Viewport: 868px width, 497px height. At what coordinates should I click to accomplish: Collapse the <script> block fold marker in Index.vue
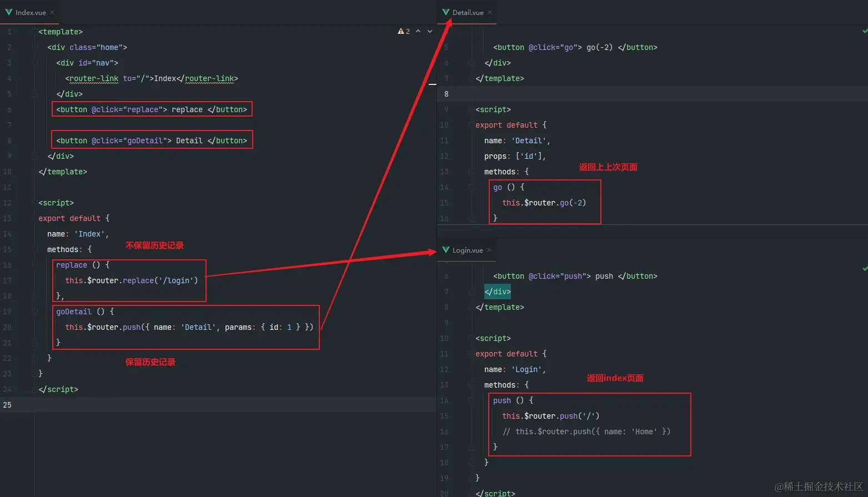(x=34, y=203)
